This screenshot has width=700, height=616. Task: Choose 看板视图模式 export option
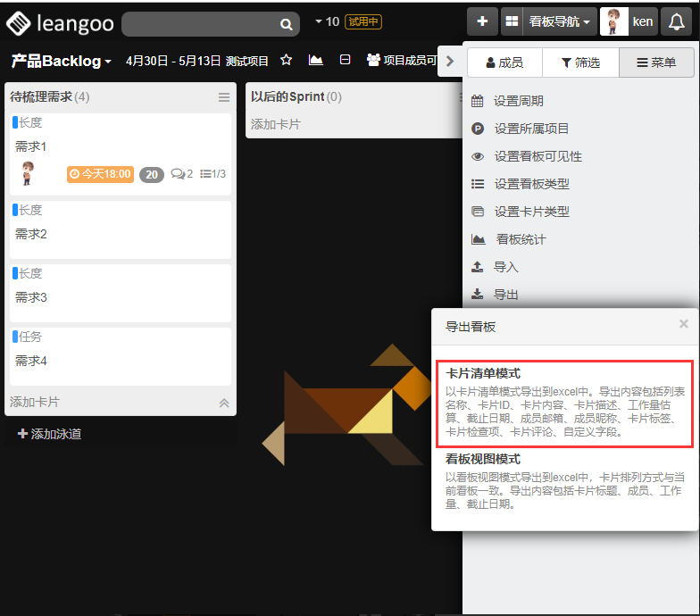564,482
